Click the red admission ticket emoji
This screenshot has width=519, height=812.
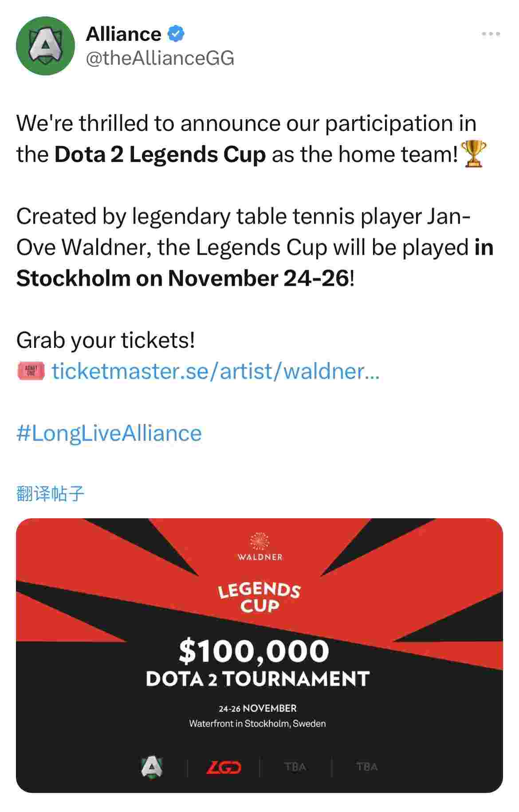pos(31,371)
